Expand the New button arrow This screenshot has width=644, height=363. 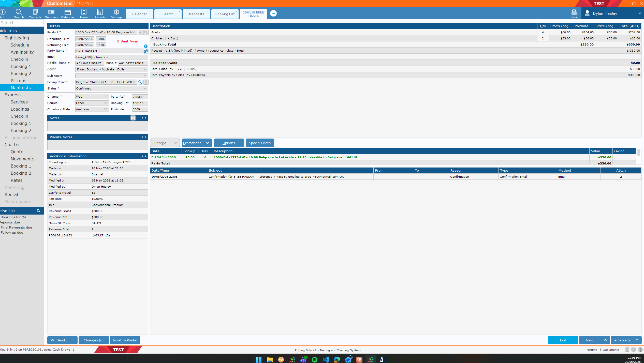pos(605,340)
